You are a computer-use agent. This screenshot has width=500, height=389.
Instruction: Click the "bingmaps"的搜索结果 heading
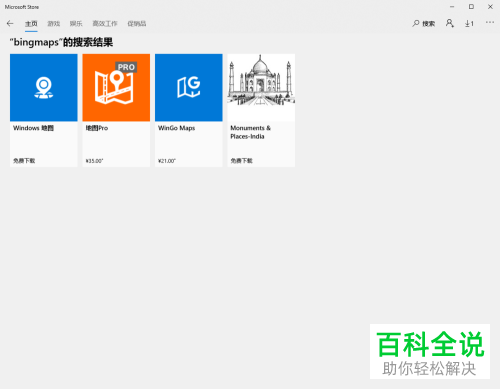(x=61, y=42)
